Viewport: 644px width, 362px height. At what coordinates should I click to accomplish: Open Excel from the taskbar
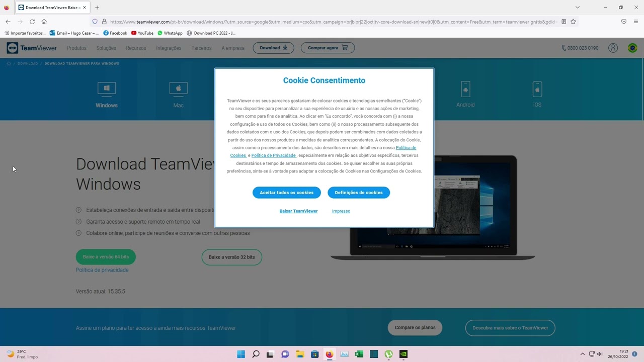pyautogui.click(x=359, y=354)
